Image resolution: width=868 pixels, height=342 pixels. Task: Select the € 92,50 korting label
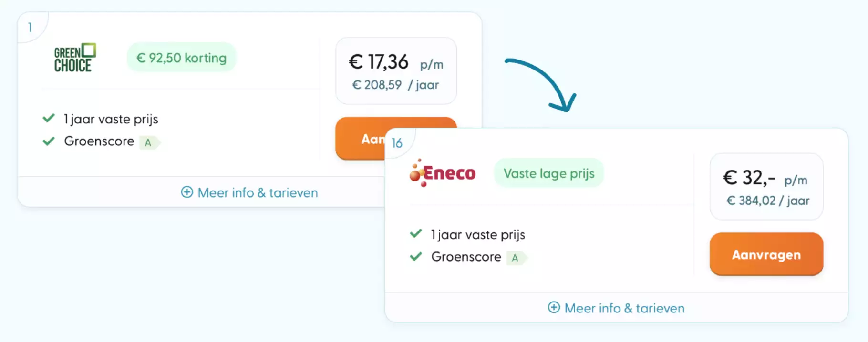(x=181, y=58)
